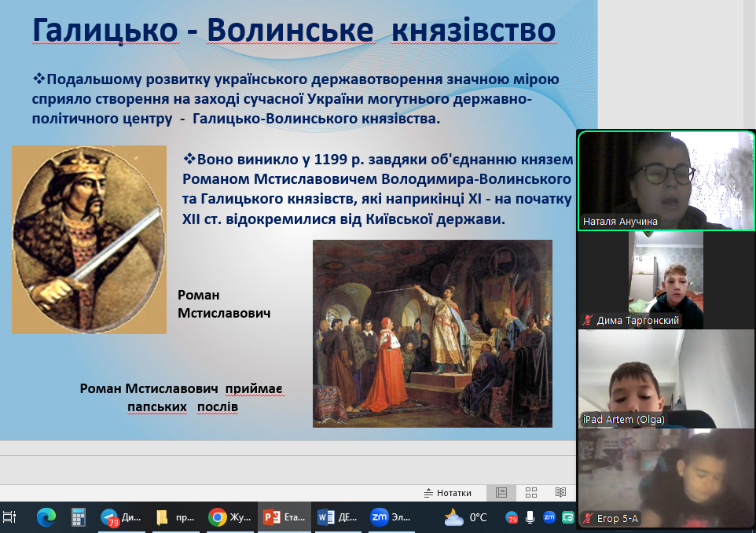Select the painting of the papal envoys
Image resolution: width=756 pixels, height=533 pixels.
tap(432, 333)
